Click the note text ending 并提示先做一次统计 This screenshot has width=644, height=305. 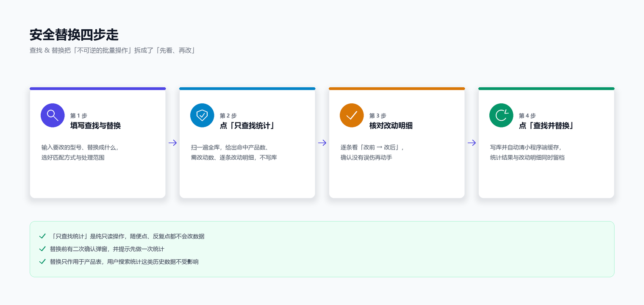point(107,249)
